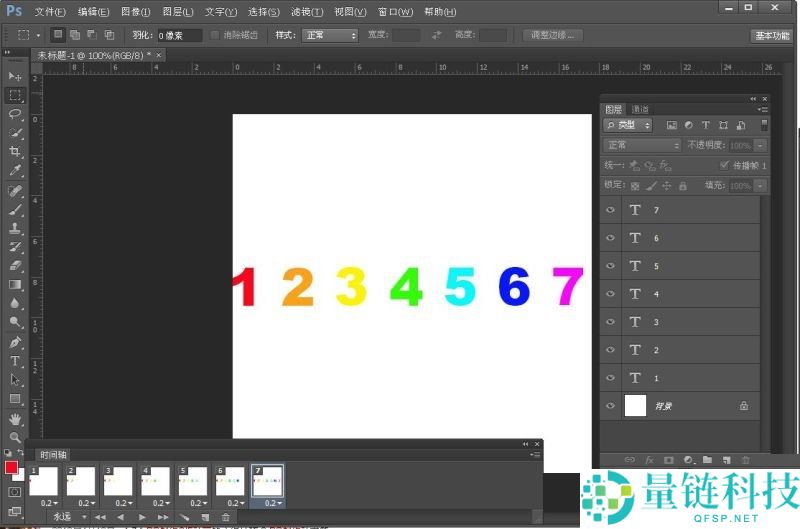This screenshot has width=800, height=529.
Task: Click the red foreground color swatch
Action: pos(11,467)
